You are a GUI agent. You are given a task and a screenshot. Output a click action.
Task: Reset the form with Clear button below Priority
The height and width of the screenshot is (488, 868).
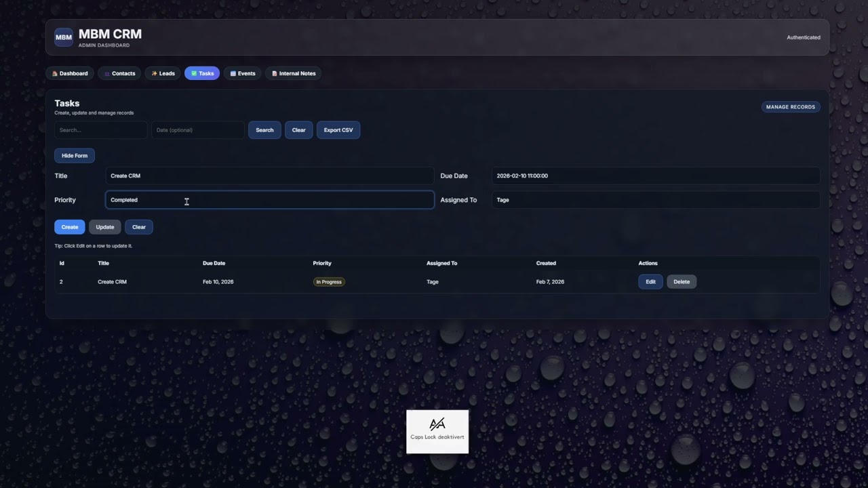(x=139, y=227)
